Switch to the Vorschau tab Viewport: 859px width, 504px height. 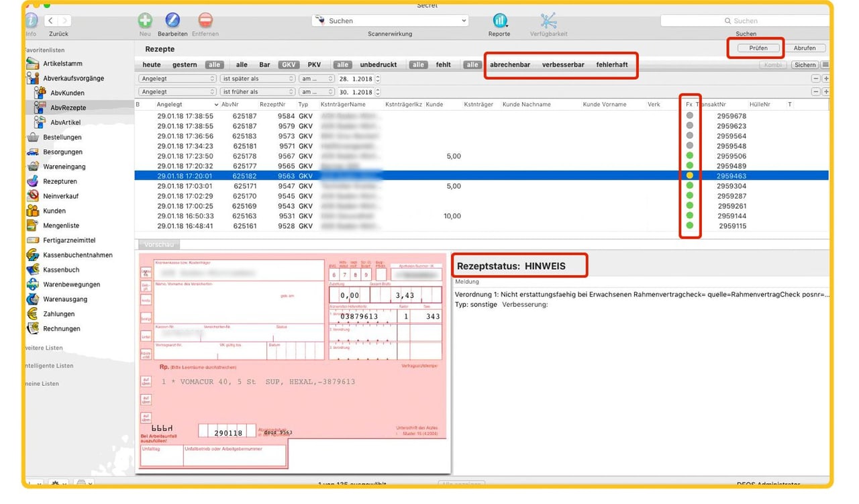(159, 245)
